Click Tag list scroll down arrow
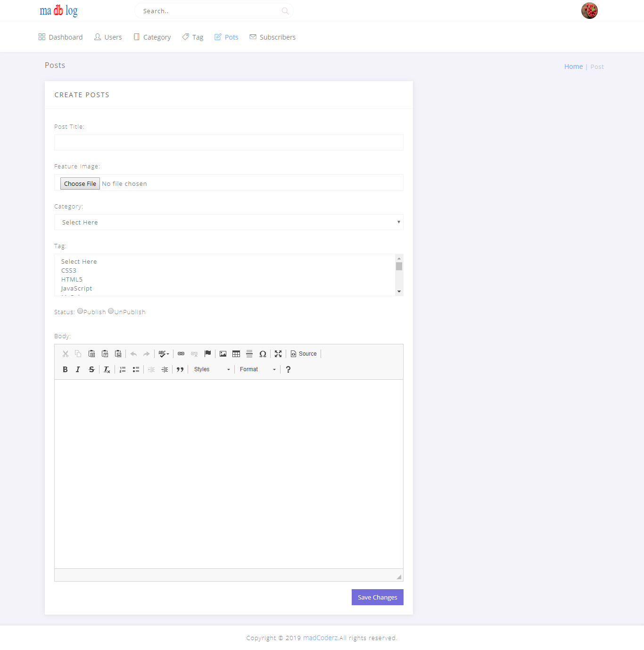Viewport: 644px width, 650px height. coord(399,292)
